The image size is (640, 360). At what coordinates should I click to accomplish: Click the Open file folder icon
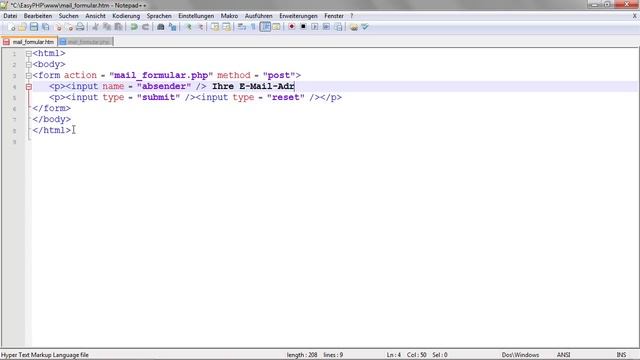coord(22,27)
